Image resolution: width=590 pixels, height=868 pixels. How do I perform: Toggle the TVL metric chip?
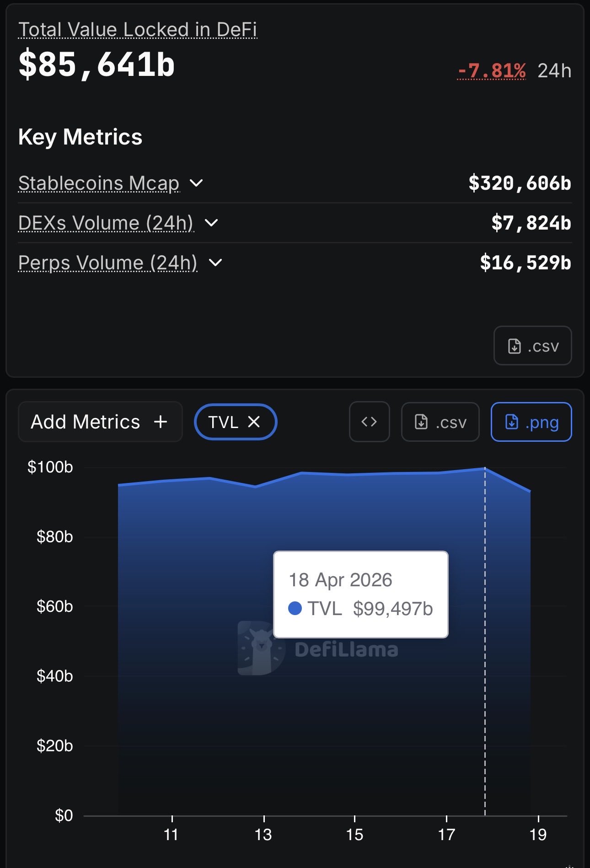(224, 422)
